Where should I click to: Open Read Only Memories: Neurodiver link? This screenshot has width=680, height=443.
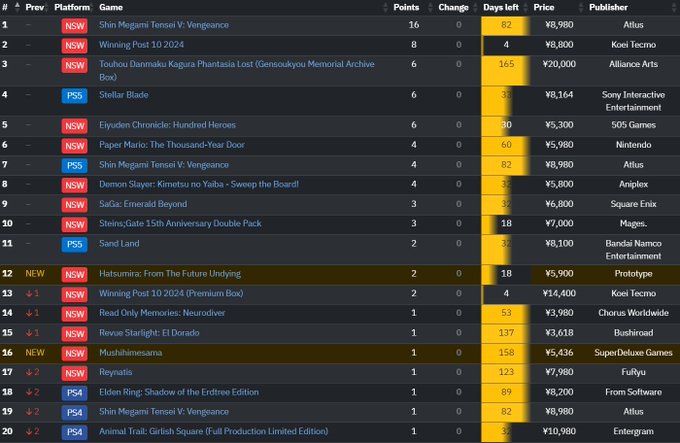(162, 313)
